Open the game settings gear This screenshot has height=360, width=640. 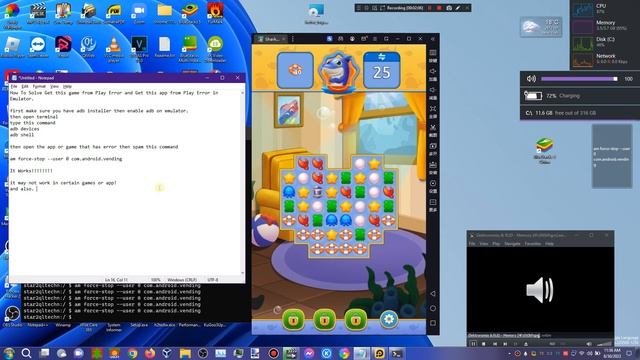coord(389,319)
